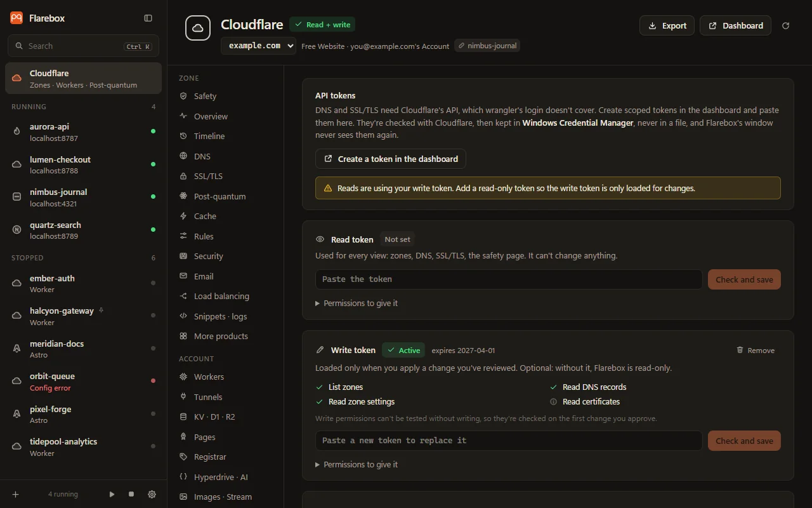The image size is (812, 508).
Task: Click Create a token in the dashboard
Action: click(x=391, y=159)
